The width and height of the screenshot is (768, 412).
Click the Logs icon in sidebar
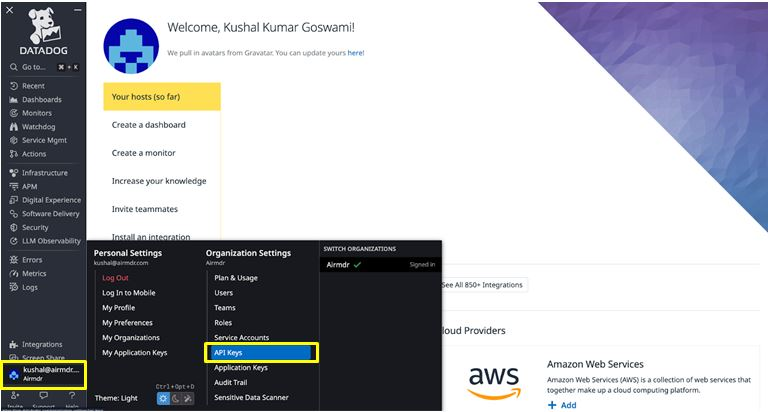click(x=14, y=287)
